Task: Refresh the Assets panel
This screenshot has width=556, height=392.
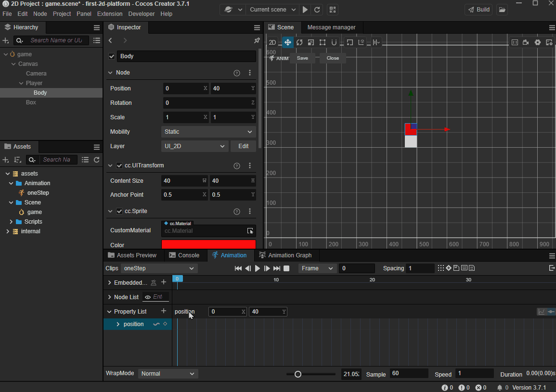Action: (x=97, y=160)
